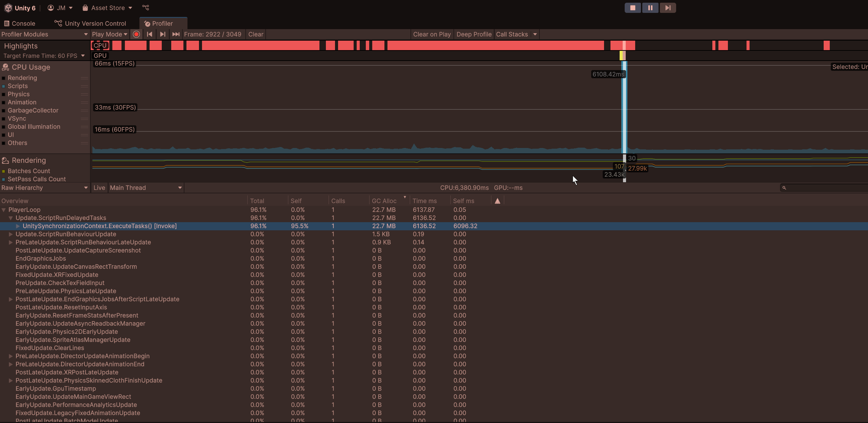Start profiler recording with the record icon
The width and height of the screenshot is (868, 423).
point(136,34)
